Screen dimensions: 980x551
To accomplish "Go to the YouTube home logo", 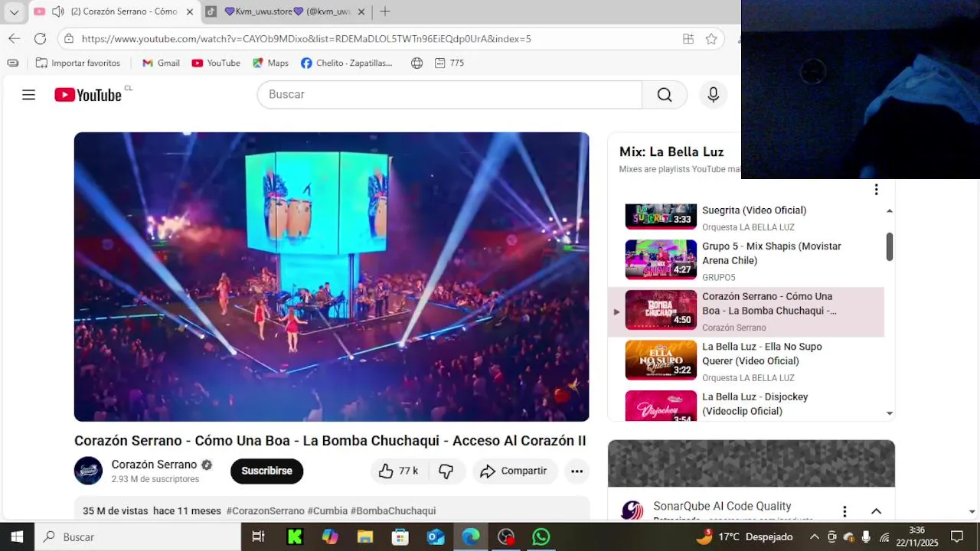I will tap(88, 95).
